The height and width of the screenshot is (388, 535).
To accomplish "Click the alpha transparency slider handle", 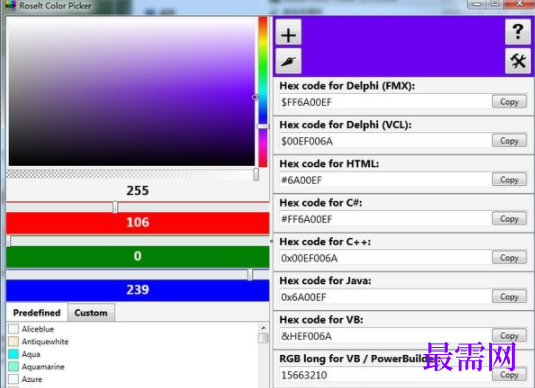I will tap(256, 174).
